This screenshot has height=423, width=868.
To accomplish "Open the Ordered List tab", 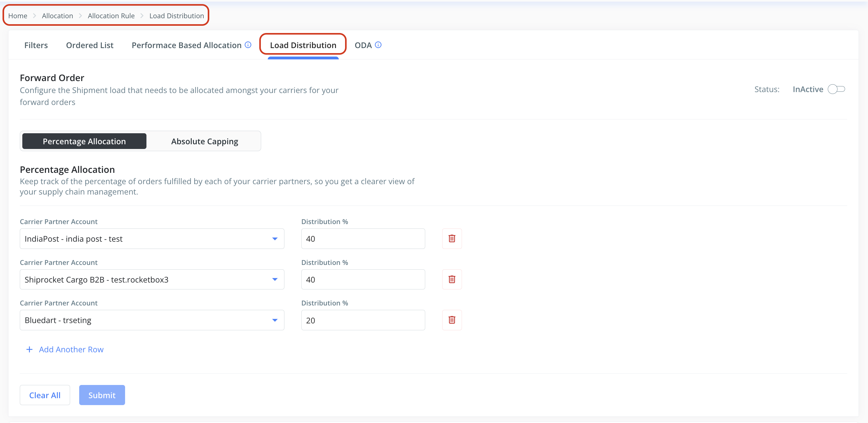I will pyautogui.click(x=90, y=45).
